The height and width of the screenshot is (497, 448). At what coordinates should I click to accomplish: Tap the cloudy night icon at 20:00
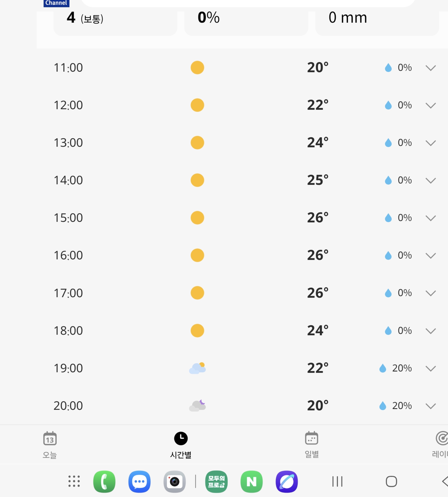point(197,406)
